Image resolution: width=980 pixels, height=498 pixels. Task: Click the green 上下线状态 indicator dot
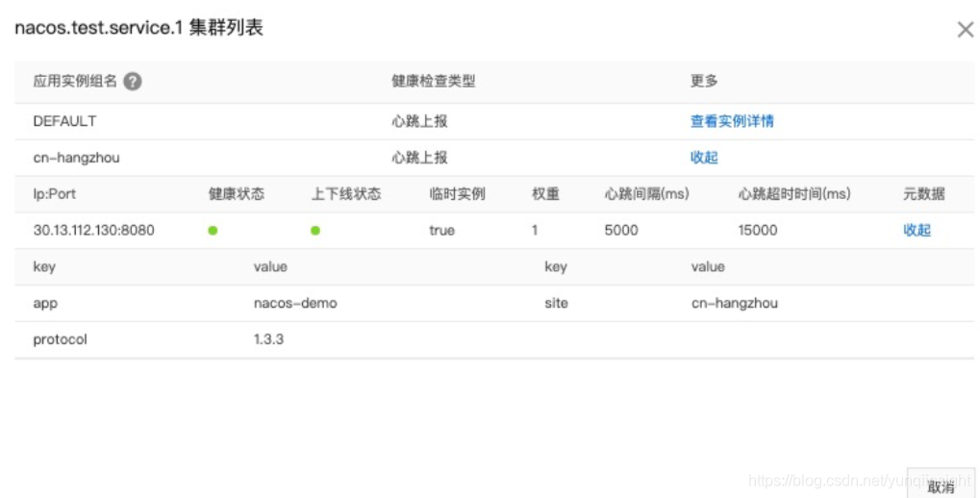pyautogui.click(x=315, y=231)
